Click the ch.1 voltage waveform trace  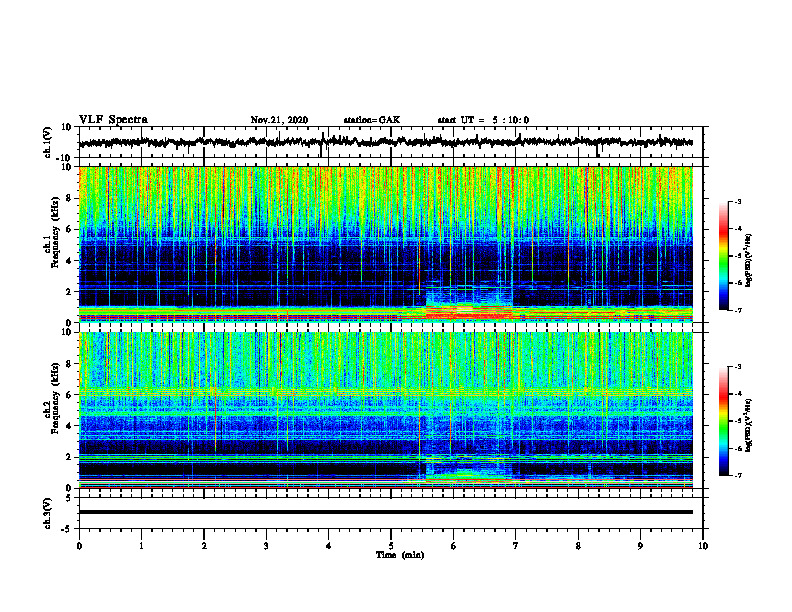coord(385,142)
